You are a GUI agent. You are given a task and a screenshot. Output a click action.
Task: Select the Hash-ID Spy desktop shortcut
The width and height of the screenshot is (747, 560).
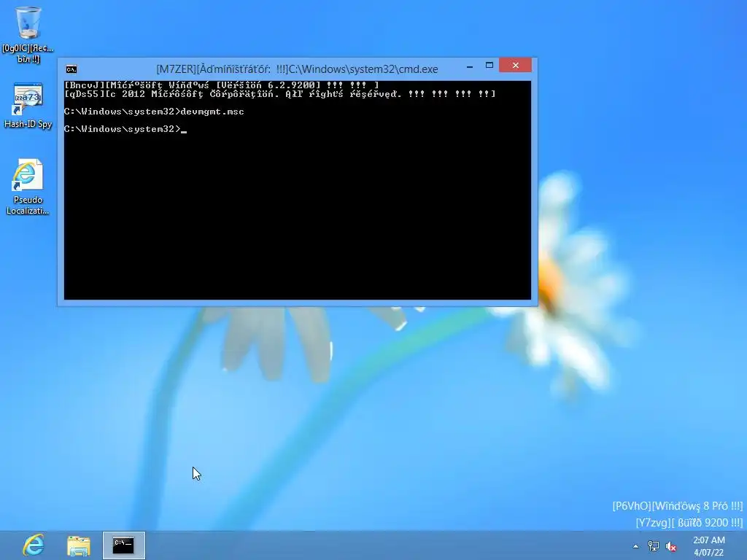click(x=28, y=106)
